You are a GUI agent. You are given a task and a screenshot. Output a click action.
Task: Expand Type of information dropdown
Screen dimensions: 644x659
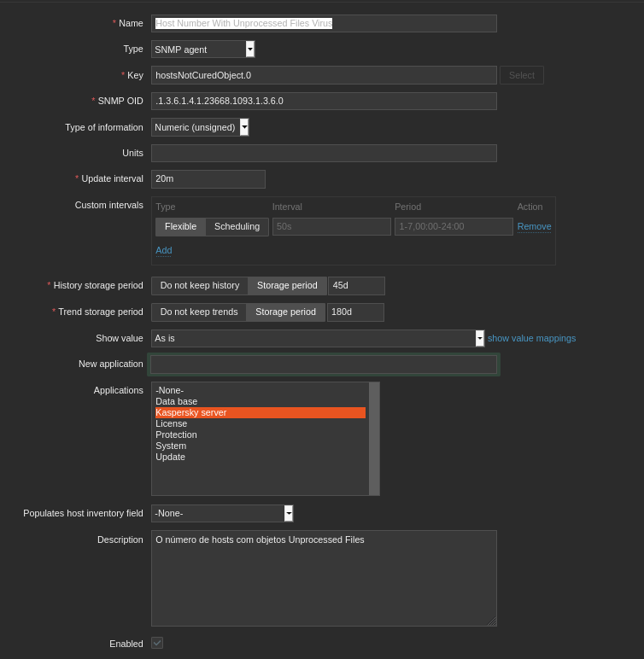(x=200, y=127)
